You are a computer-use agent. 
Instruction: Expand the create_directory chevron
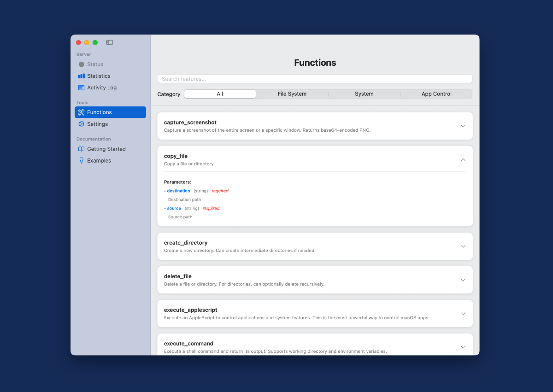463,246
